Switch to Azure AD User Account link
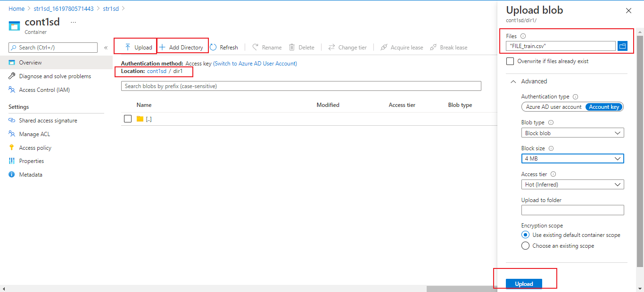This screenshot has height=292, width=644. click(255, 63)
